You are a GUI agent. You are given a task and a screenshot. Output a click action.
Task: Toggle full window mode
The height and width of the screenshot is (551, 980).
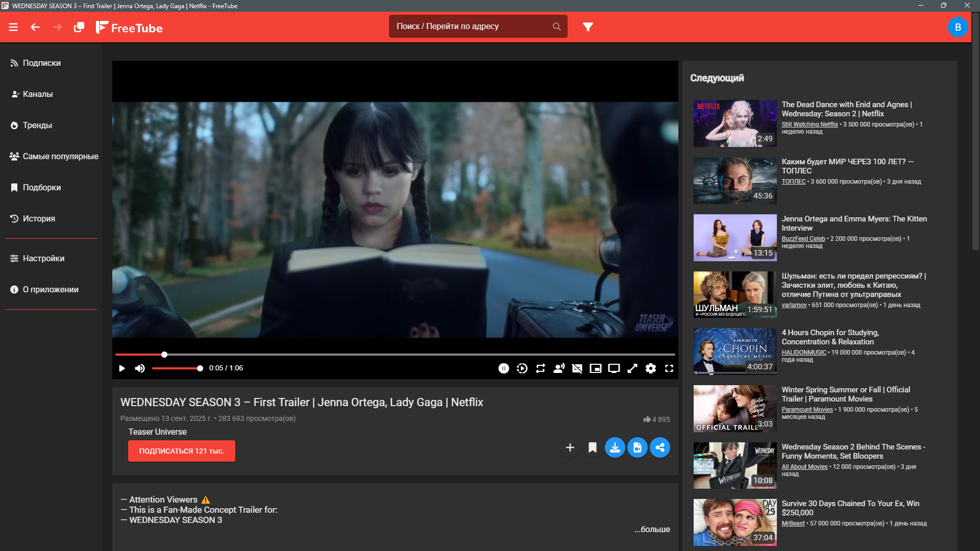point(632,368)
